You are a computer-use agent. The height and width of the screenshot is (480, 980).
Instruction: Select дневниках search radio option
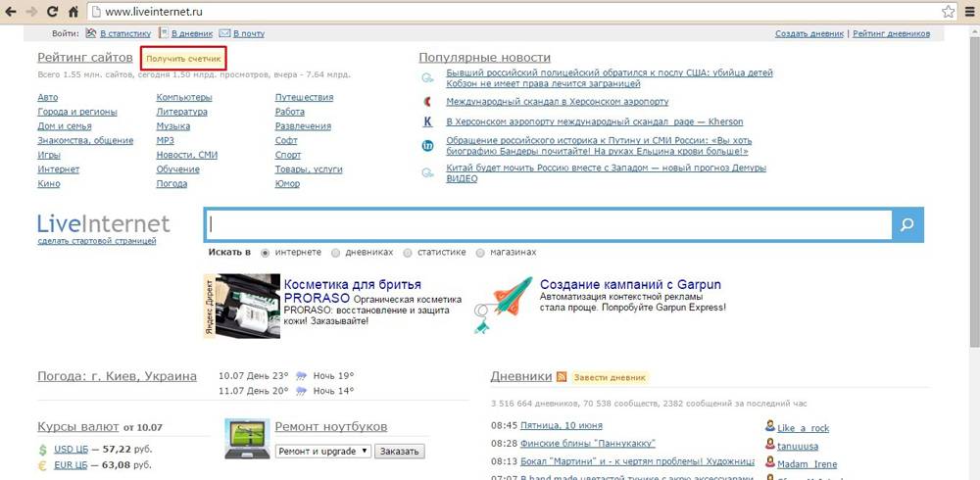[335, 253]
